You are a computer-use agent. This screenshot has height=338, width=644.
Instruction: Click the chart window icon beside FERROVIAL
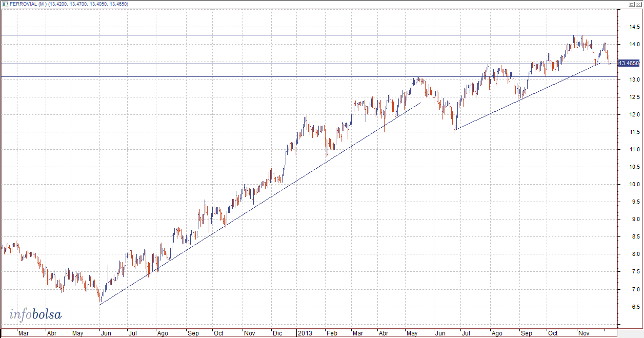[5, 4]
